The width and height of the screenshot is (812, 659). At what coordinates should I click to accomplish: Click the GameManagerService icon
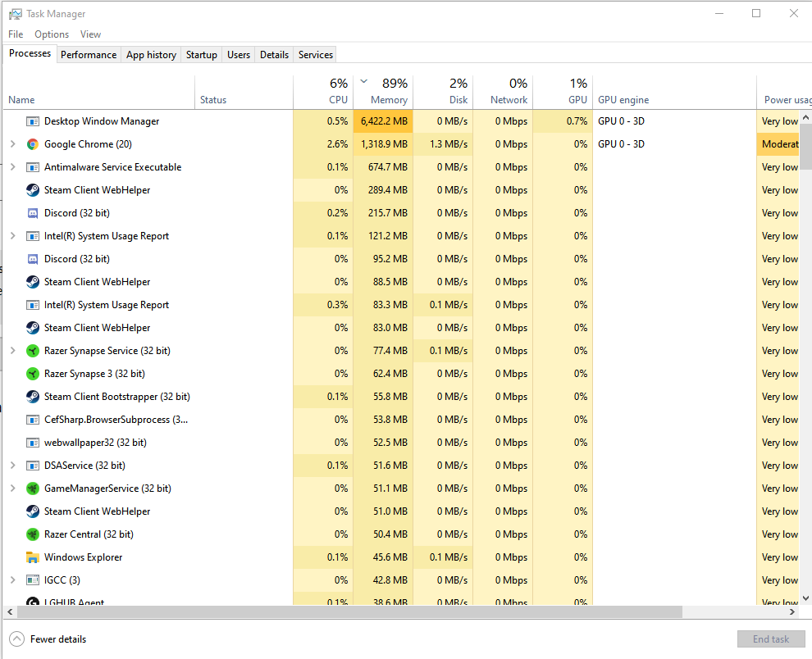coord(33,489)
